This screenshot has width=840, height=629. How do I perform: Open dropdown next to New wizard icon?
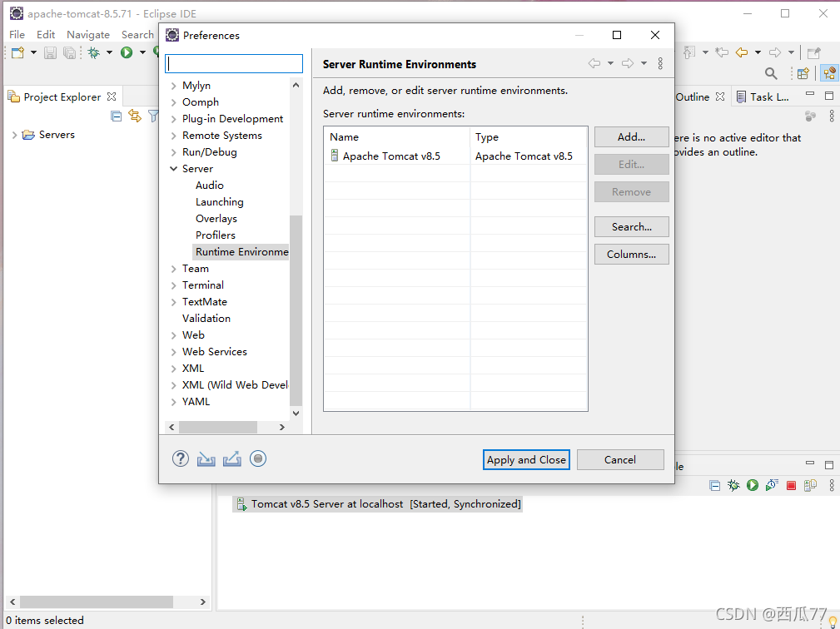pyautogui.click(x=33, y=52)
